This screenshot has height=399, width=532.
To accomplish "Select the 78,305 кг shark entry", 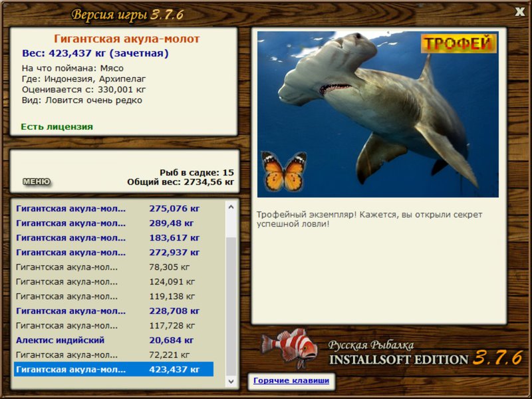I will (114, 267).
